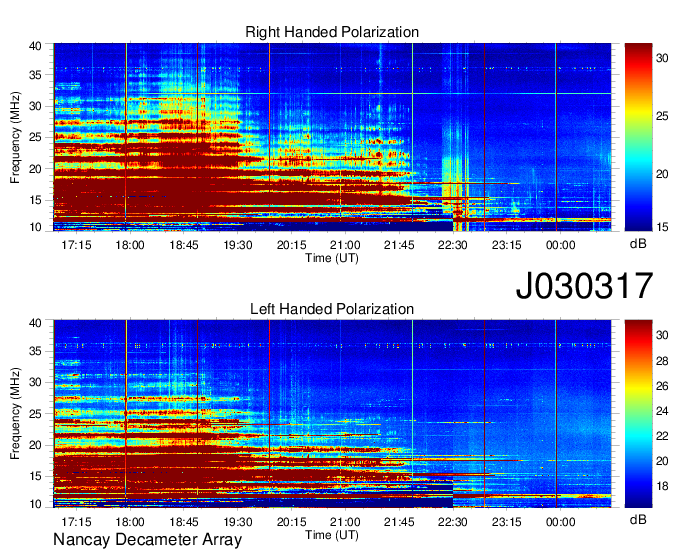Click the Time (UT) label under right-handed plot
The width and height of the screenshot is (680, 552).
coord(332,258)
